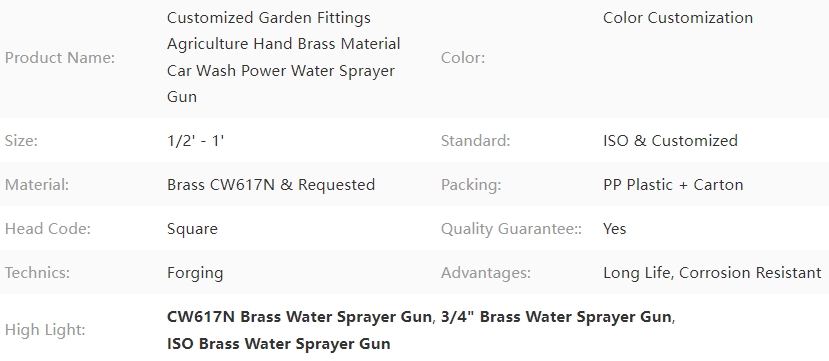This screenshot has width=829, height=361.
Task: Click the Advantages label
Action: pos(486,273)
